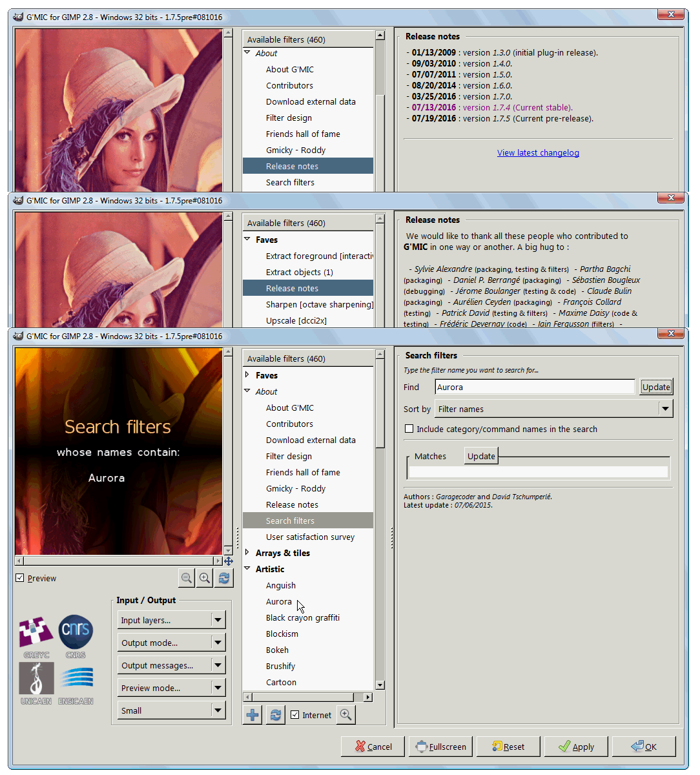The image size is (700, 775).
Task: Zoom in the preview image
Action: (205, 578)
